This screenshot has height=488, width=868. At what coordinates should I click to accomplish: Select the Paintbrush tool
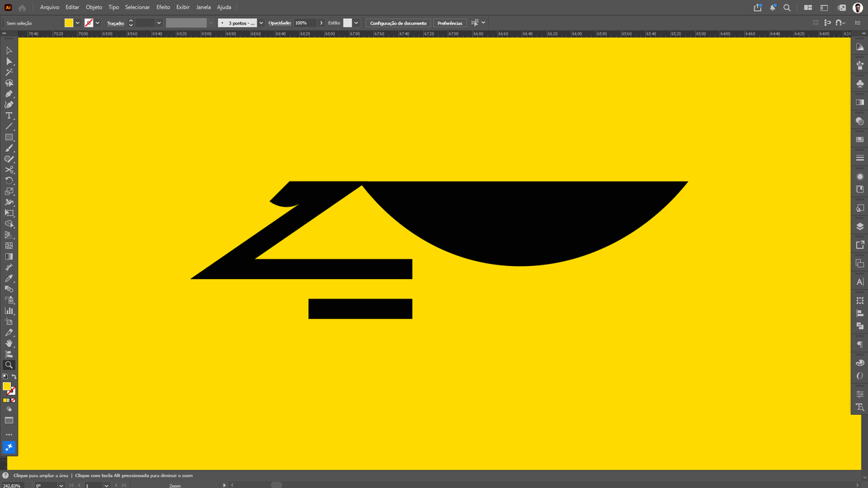9,148
